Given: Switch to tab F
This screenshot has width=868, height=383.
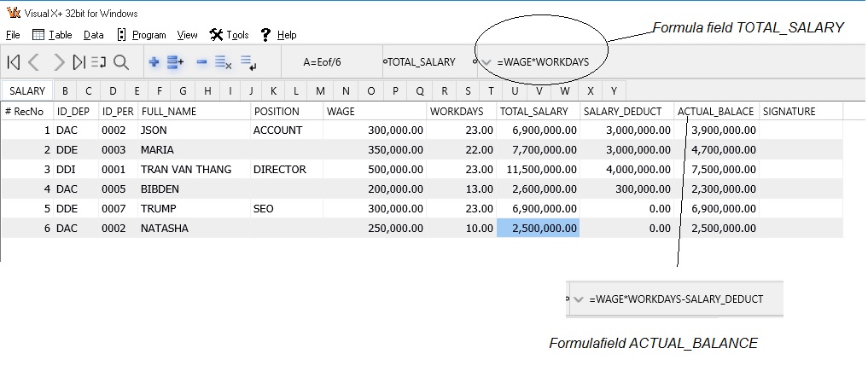Looking at the screenshot, I should coord(160,90).
